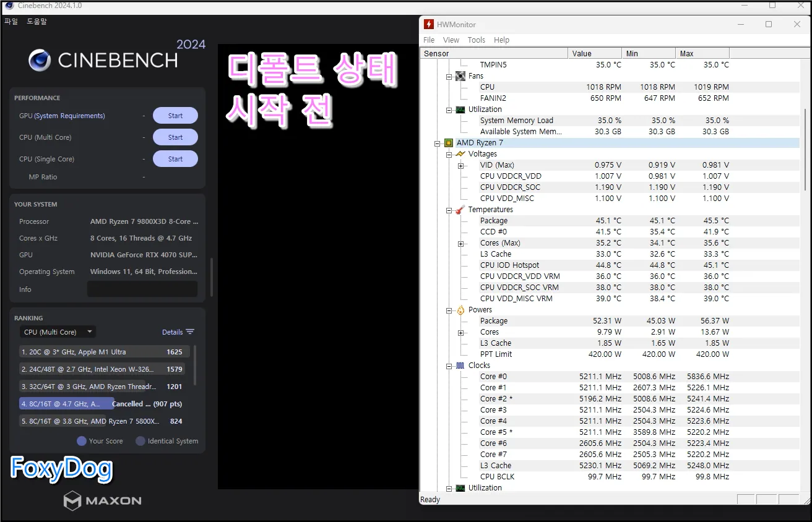The height and width of the screenshot is (522, 812).
Task: Start the CPU (Multi Core) benchmark
Action: (x=175, y=137)
